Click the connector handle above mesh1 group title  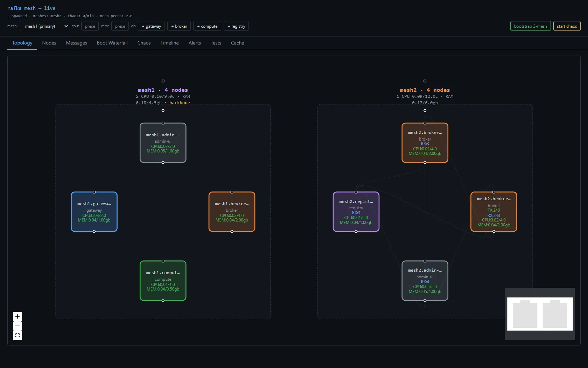click(x=163, y=81)
